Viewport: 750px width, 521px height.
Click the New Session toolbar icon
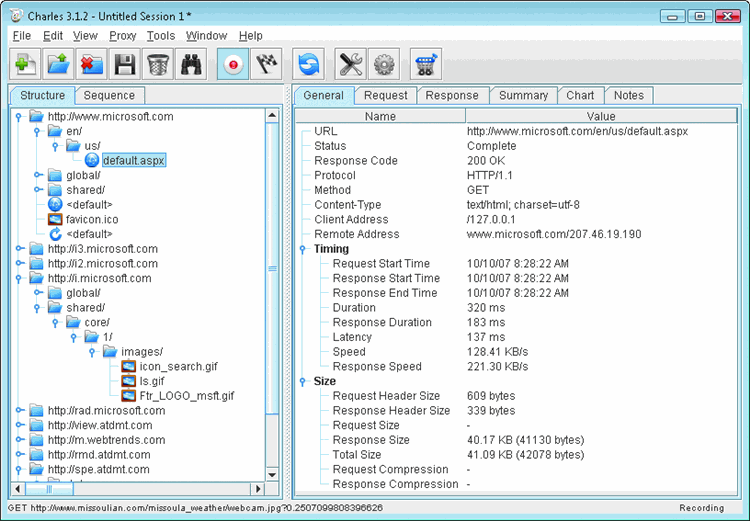point(25,64)
